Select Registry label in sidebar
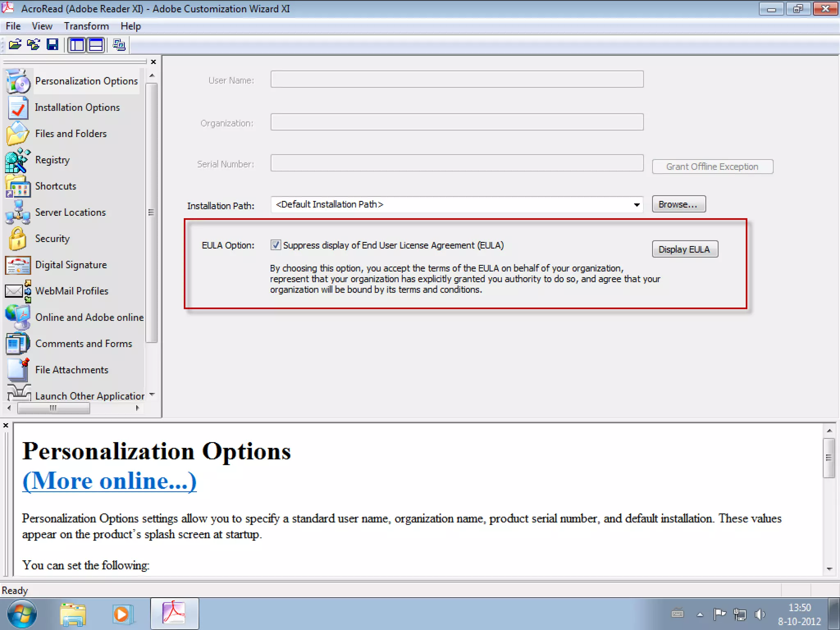The width and height of the screenshot is (840, 630). coord(52,160)
